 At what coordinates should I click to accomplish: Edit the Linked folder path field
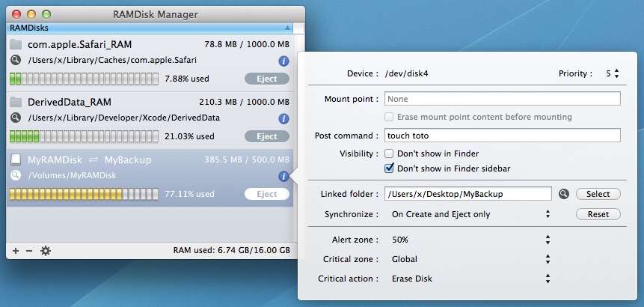pos(467,194)
